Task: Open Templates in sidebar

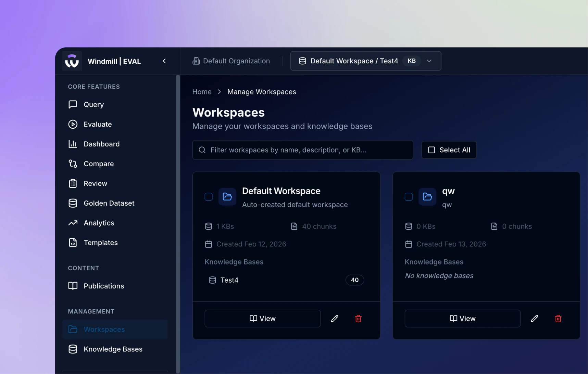Action: click(x=115, y=243)
